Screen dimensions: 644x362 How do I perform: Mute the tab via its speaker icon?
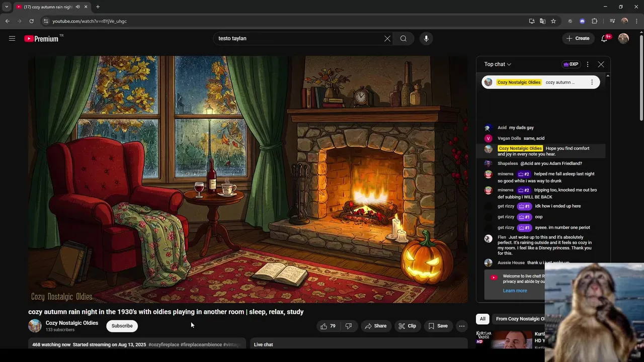[78, 7]
